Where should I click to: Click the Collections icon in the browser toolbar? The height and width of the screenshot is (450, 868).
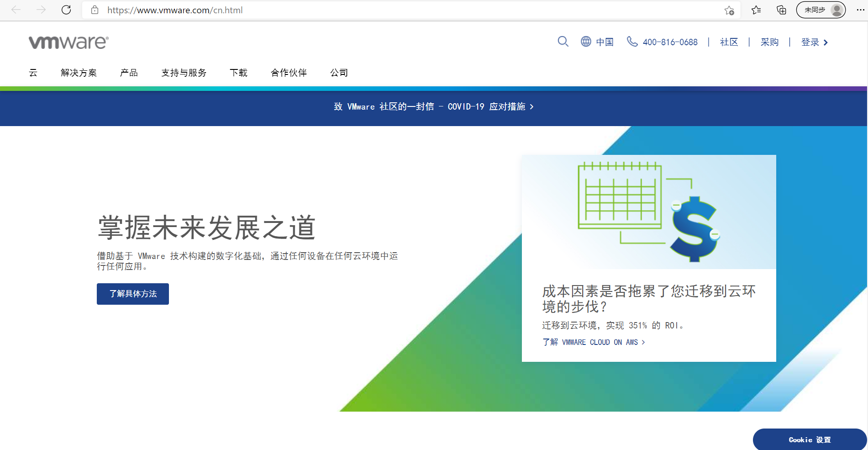point(781,10)
